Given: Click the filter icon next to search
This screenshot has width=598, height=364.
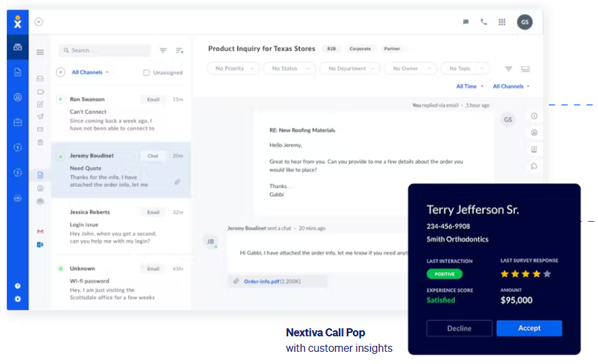Looking at the screenshot, I should tap(163, 51).
